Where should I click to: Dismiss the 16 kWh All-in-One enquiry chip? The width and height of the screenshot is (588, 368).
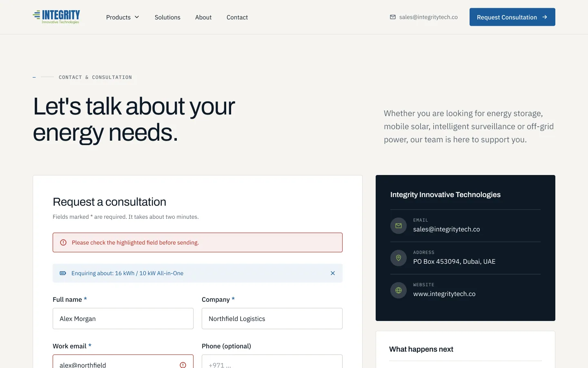pos(333,273)
